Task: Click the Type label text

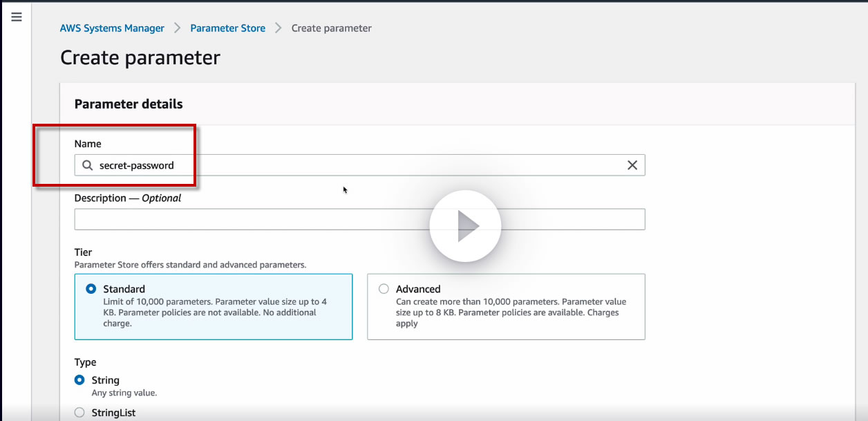Action: coord(85,362)
